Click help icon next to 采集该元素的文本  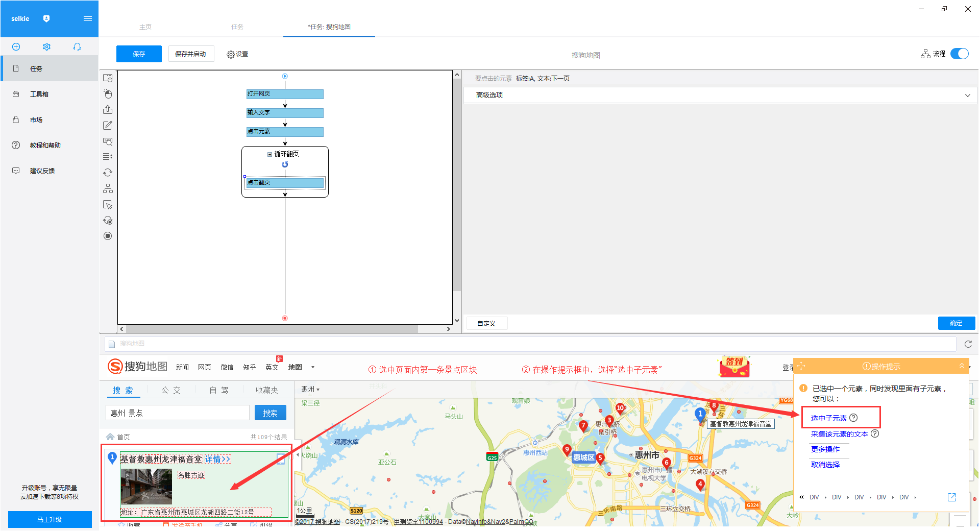coord(875,433)
